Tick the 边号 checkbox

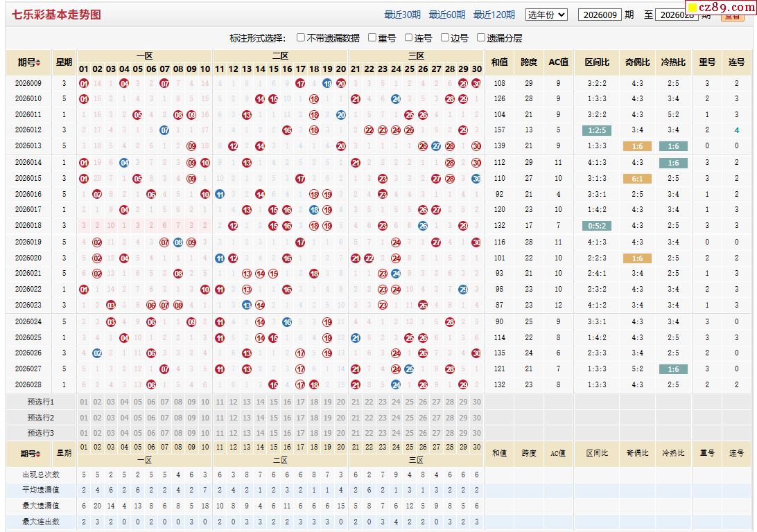[x=444, y=38]
